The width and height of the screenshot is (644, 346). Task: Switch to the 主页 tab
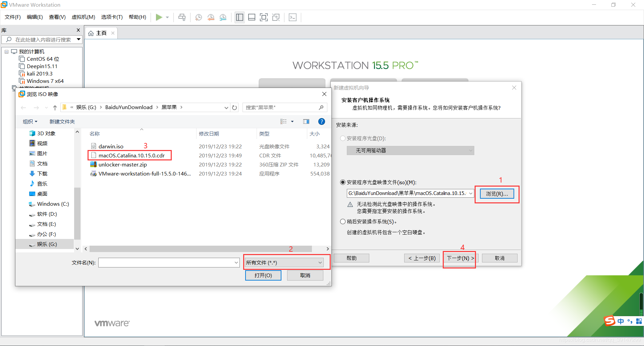coord(100,33)
